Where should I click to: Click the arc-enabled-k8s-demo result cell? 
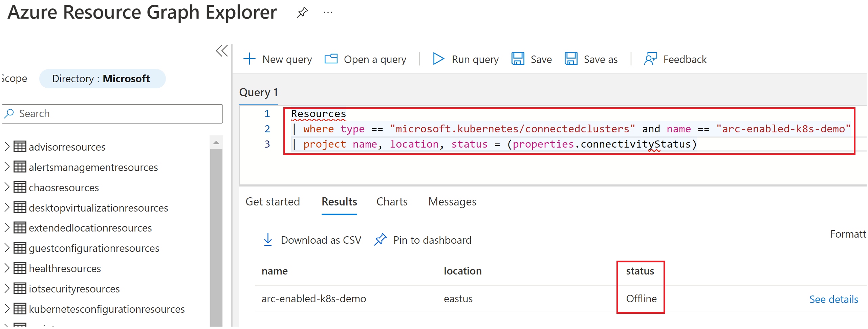(313, 299)
